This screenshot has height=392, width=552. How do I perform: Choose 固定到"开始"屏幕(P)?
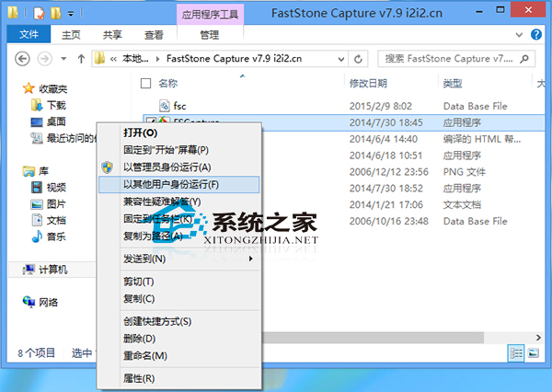pos(179,150)
